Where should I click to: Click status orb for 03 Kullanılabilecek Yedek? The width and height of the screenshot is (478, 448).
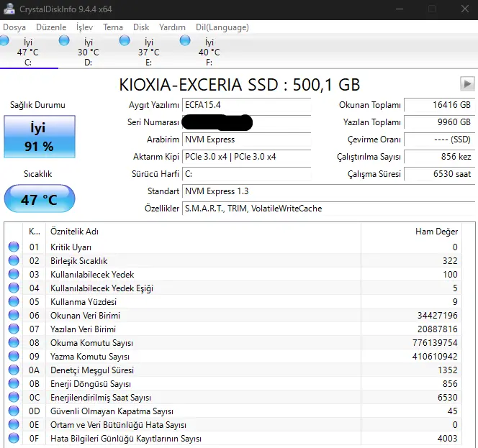(x=14, y=274)
